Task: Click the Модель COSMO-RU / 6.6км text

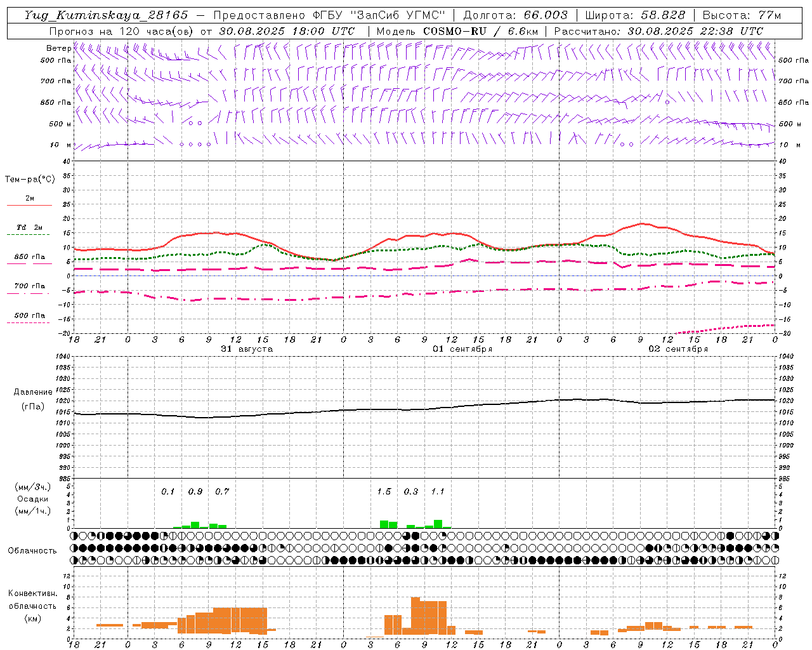Action: [x=457, y=31]
